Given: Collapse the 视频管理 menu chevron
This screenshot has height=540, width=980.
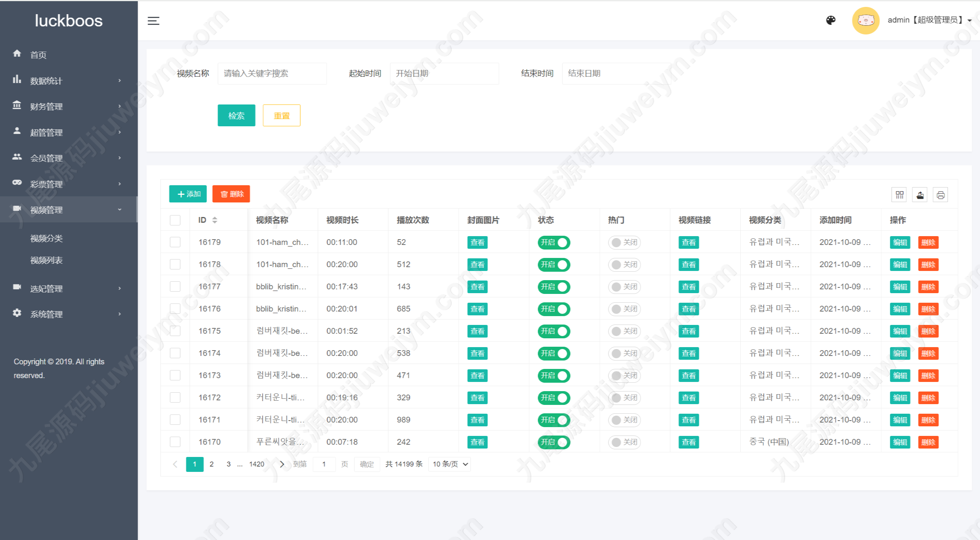Looking at the screenshot, I should coord(120,209).
